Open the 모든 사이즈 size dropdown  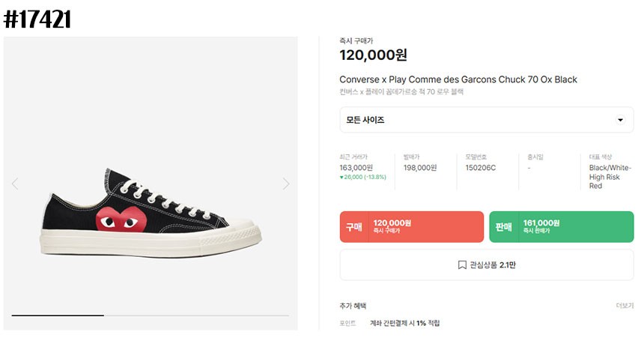tap(486, 120)
